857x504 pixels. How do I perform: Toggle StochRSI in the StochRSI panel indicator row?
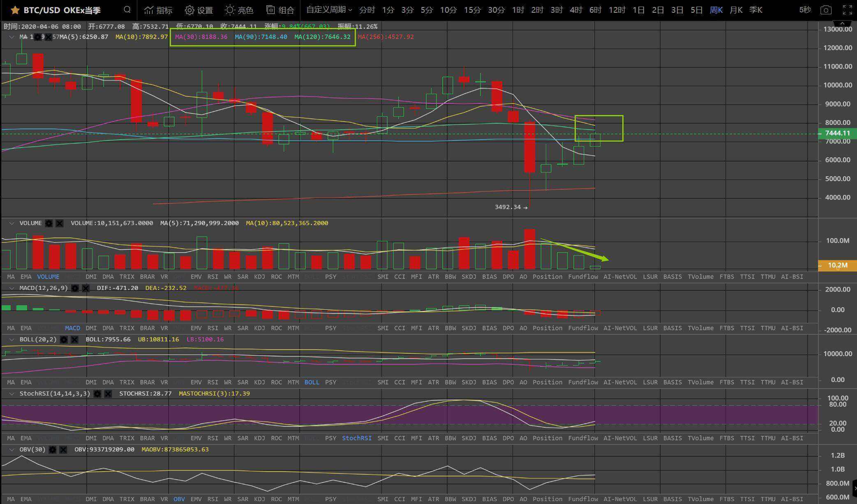coord(357,438)
